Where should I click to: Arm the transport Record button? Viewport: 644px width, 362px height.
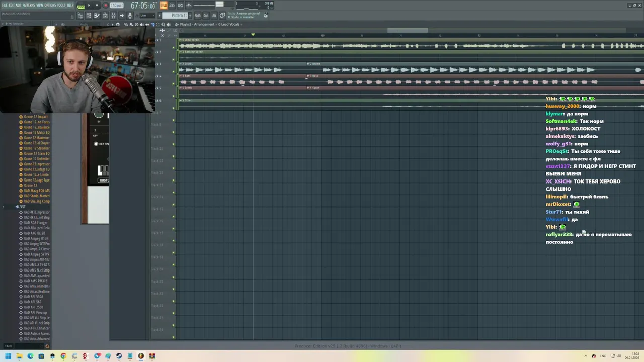[x=106, y=5]
